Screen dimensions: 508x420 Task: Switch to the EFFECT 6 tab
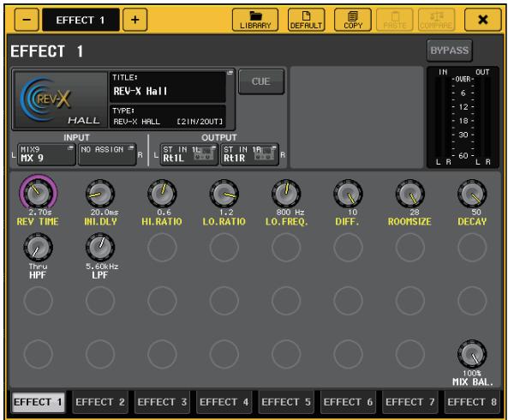(x=348, y=402)
